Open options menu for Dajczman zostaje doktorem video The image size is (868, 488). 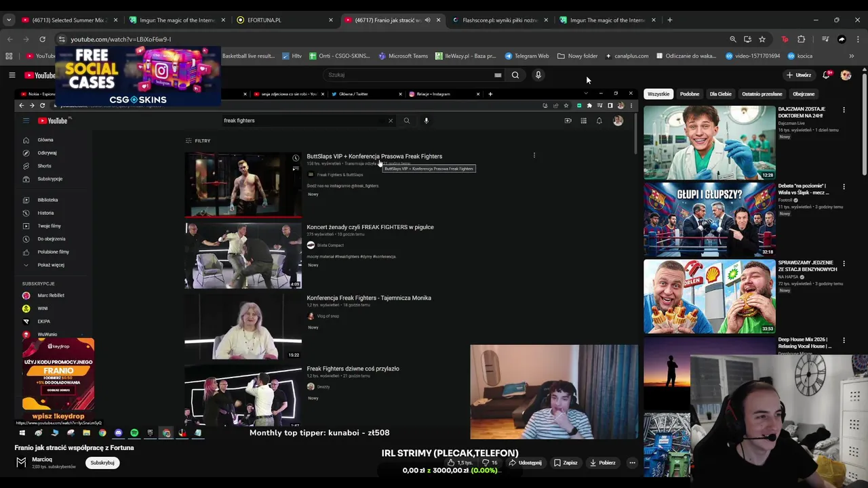844,109
